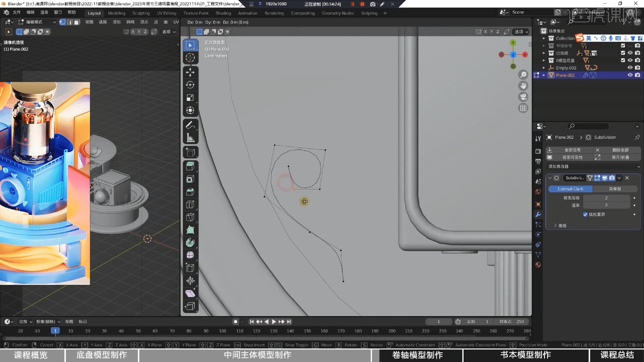644x362 pixels.
Task: Select the Poly Build tool
Action: pos(190,230)
